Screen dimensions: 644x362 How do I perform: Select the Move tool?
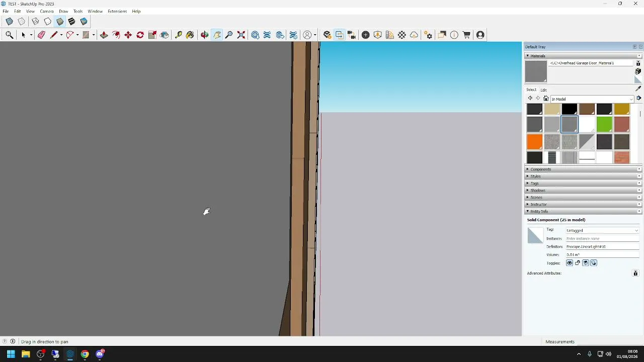[x=128, y=35]
